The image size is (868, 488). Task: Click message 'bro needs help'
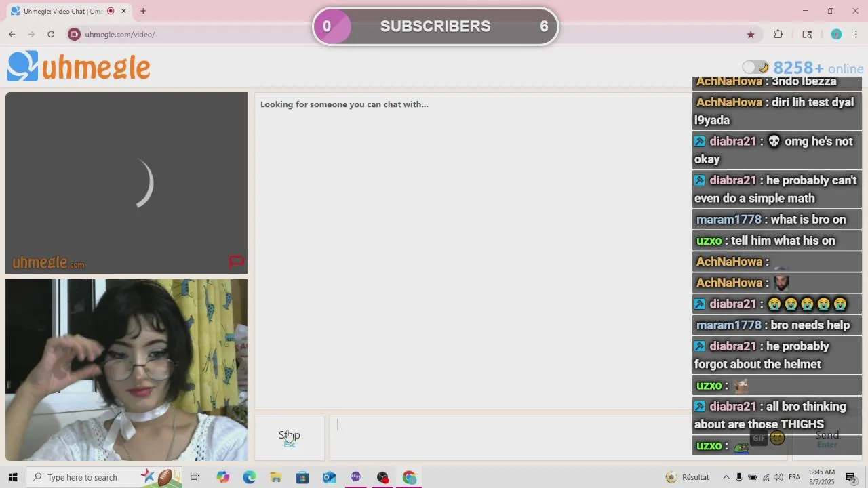[x=810, y=325]
